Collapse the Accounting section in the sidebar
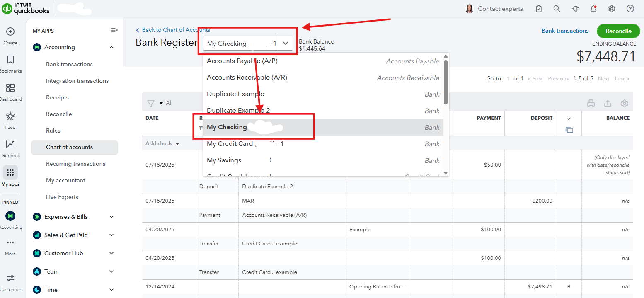 (111, 48)
